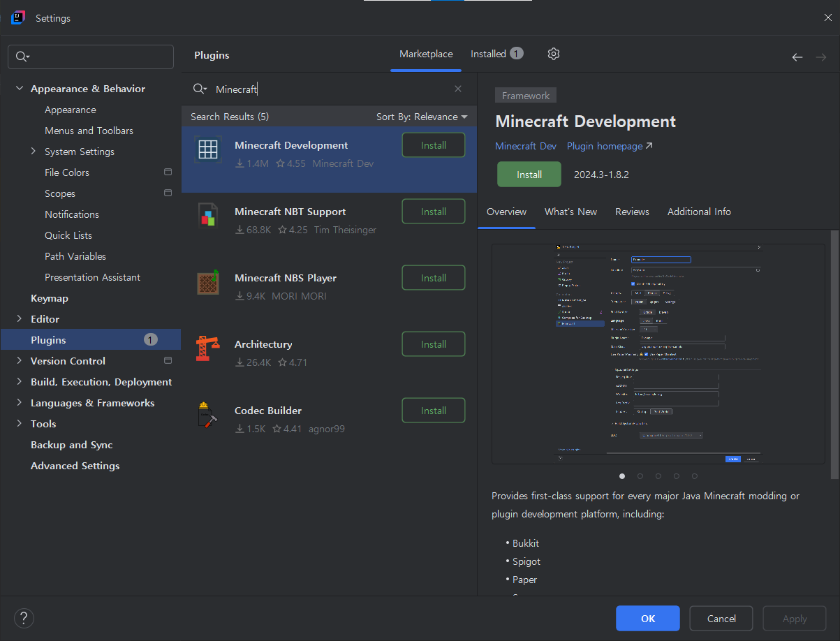Click the OK button

point(648,619)
